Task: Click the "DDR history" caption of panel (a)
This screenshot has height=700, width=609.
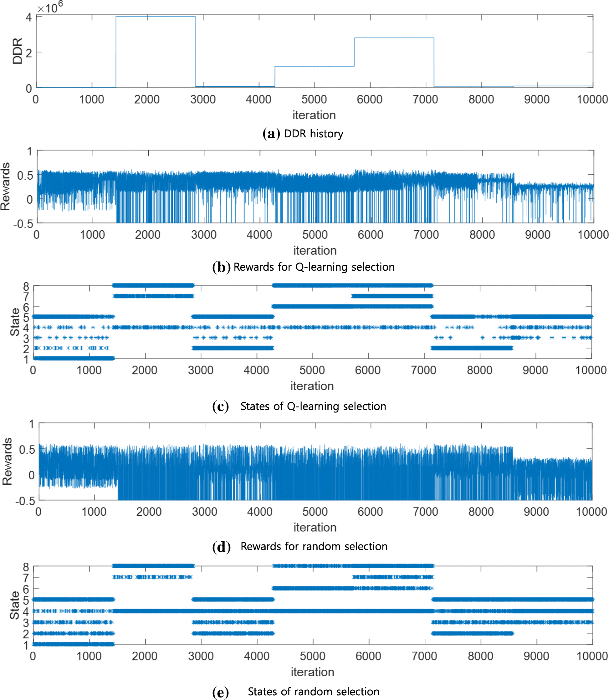Action: (x=313, y=134)
